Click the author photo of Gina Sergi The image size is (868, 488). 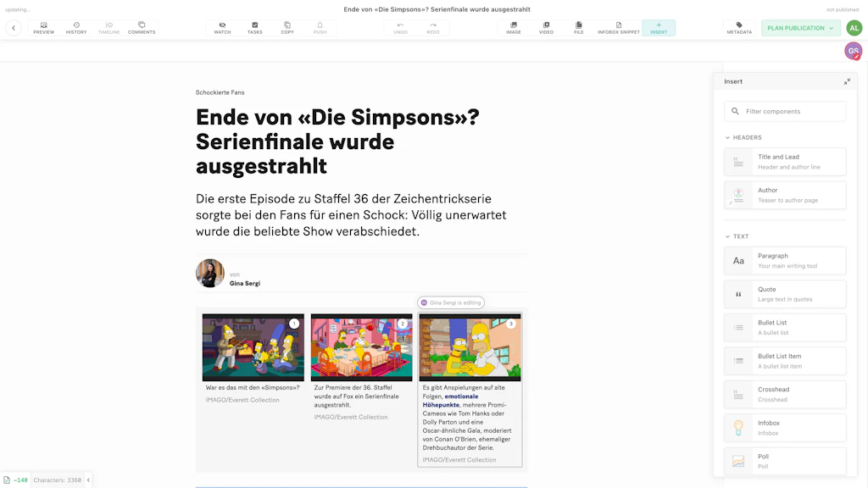pos(210,273)
